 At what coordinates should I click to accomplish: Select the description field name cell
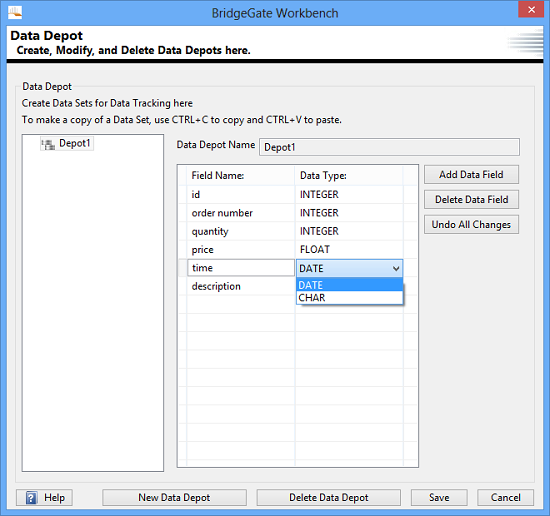click(x=241, y=286)
